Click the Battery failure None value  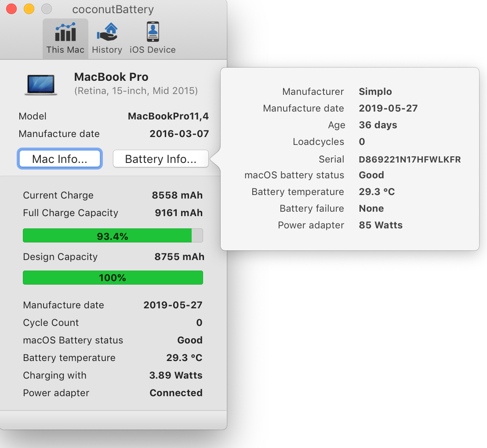pos(371,208)
